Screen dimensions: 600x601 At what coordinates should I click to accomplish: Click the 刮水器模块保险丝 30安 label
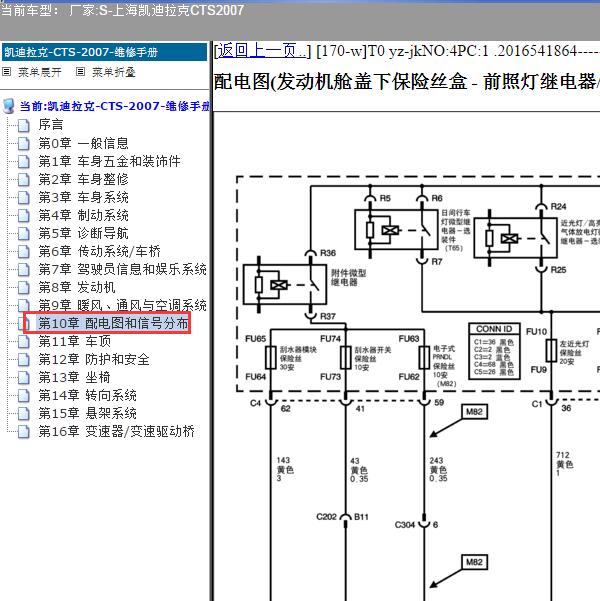click(298, 358)
